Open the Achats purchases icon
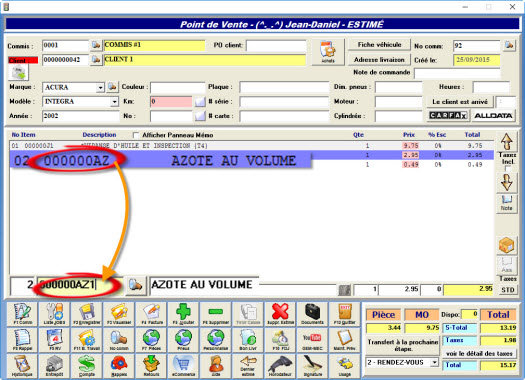 coord(328,52)
